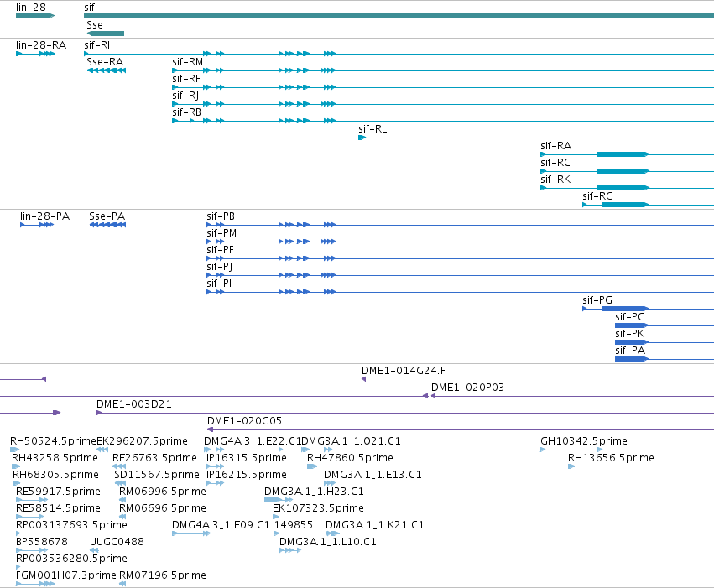Image resolution: width=714 pixels, height=588 pixels.
Task: Select the Sse-PA protein label
Action: (x=107, y=216)
